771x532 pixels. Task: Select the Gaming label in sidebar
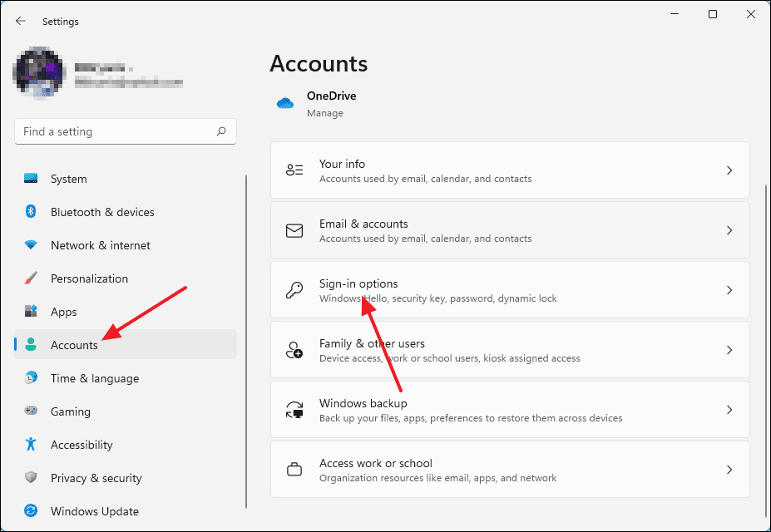pyautogui.click(x=71, y=411)
